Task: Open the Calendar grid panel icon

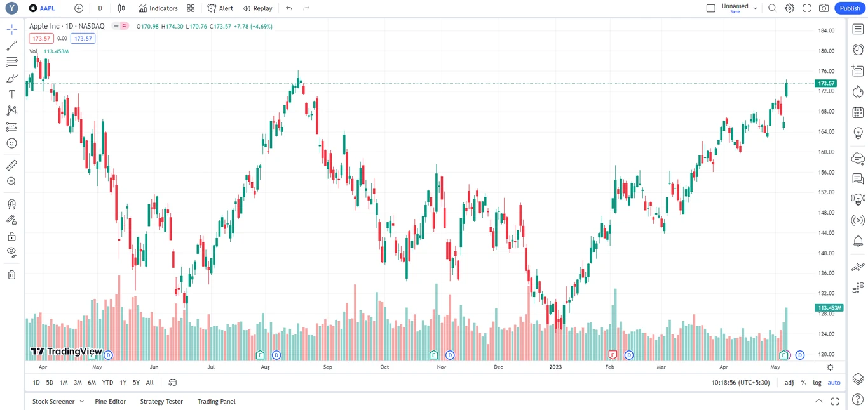Action: 858,112
